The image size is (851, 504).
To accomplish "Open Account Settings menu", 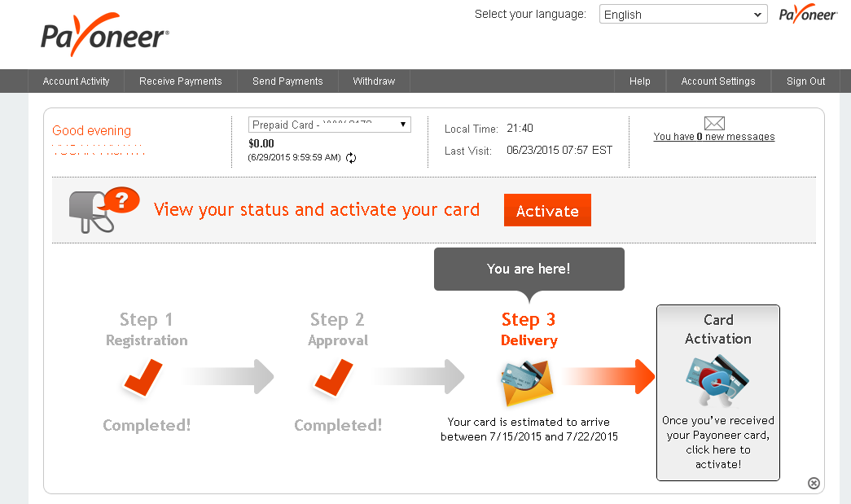I will tap(718, 81).
